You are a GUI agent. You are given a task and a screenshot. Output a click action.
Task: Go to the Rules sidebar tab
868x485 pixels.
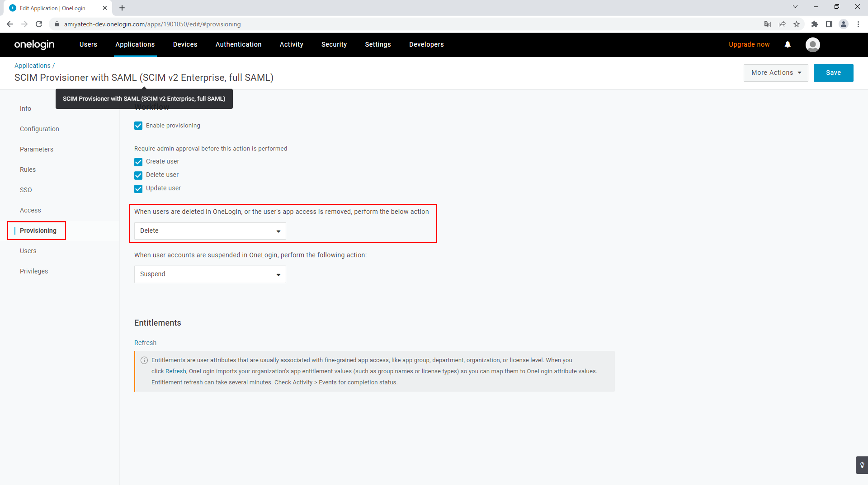click(28, 170)
